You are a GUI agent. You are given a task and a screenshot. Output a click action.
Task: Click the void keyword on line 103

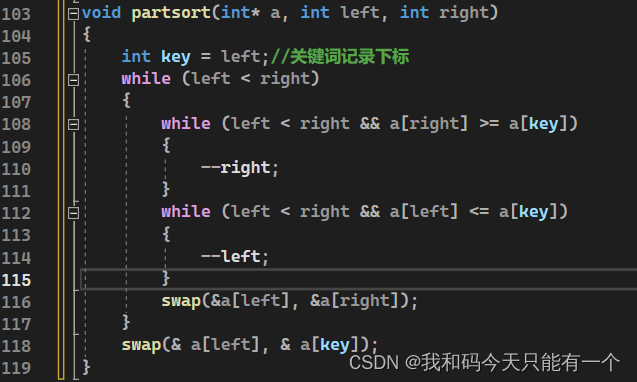coord(101,13)
